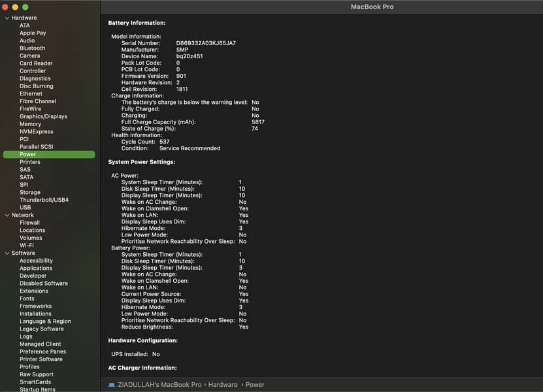Screen dimensions: 543x392
Task: Select Thunderbolt/USB4 in the sidebar
Action: click(x=44, y=201)
